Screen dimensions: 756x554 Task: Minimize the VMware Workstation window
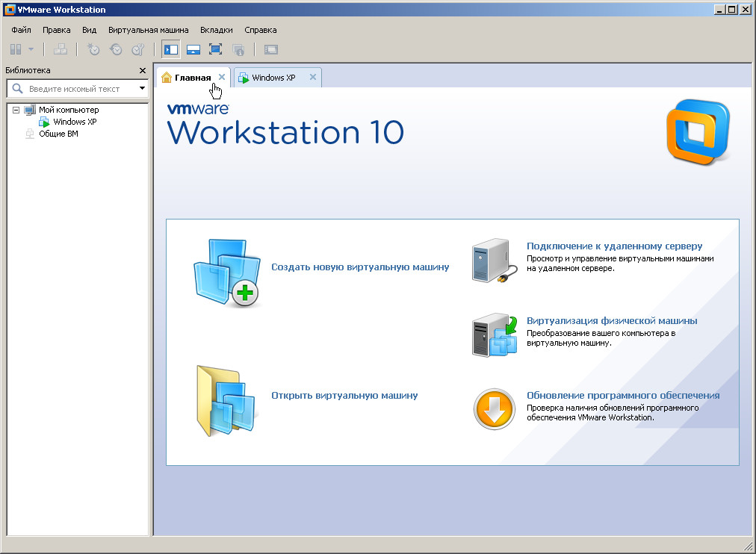[720, 9]
